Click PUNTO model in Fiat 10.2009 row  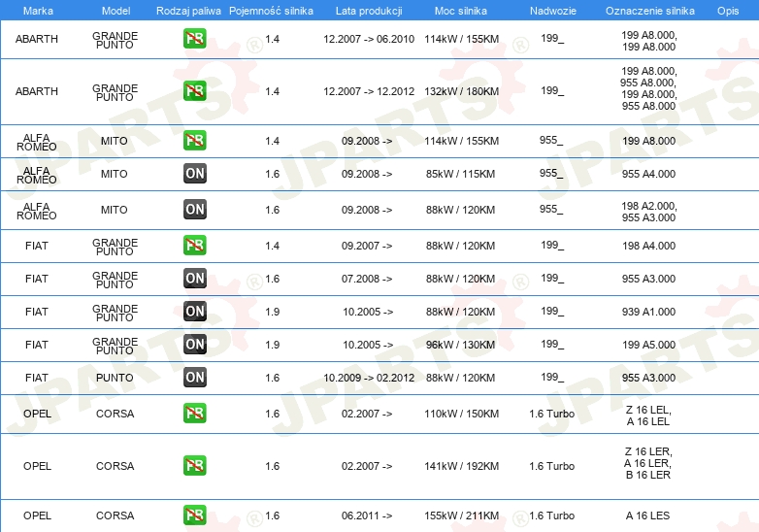[x=115, y=378]
